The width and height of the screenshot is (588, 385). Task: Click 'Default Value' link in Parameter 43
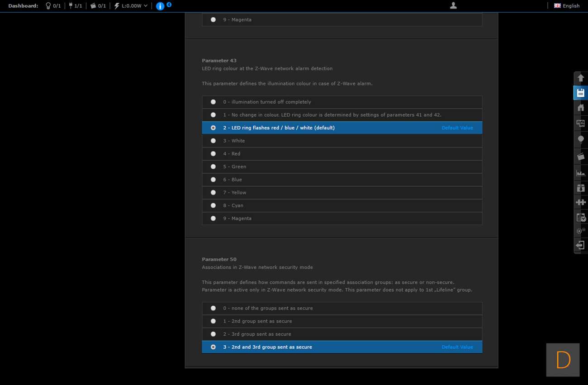coord(457,128)
